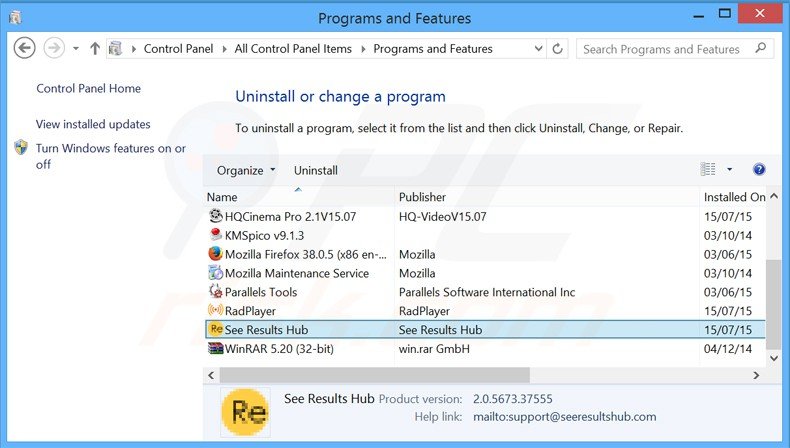Click the Control Panel icon in address bar
This screenshot has height=448, width=790.
[x=115, y=48]
